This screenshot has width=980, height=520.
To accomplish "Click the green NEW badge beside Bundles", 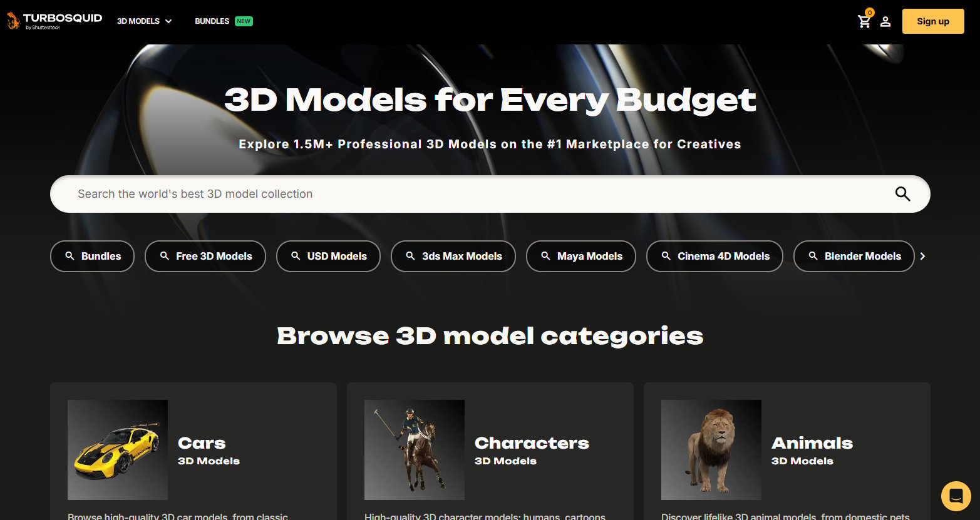I will pos(244,21).
